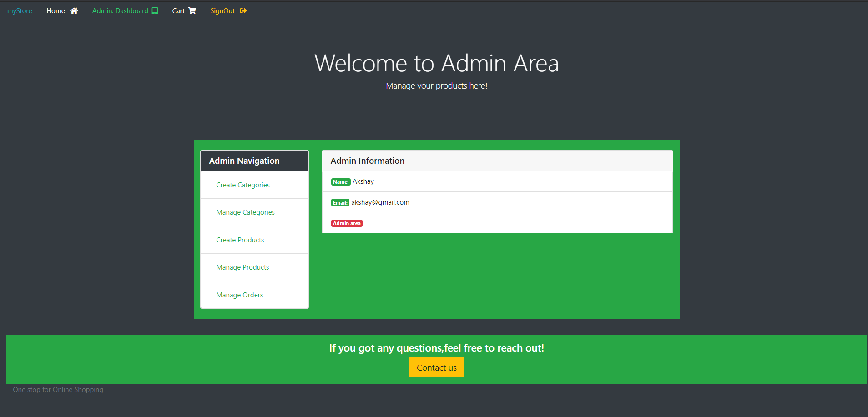This screenshot has width=868, height=417.
Task: Click Manage Products in the sidebar
Action: coord(242,267)
